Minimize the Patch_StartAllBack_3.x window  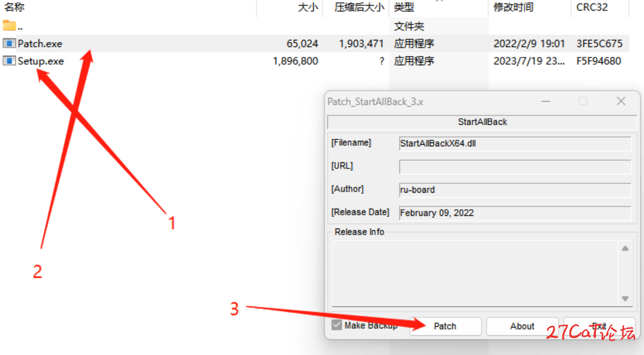(x=545, y=101)
